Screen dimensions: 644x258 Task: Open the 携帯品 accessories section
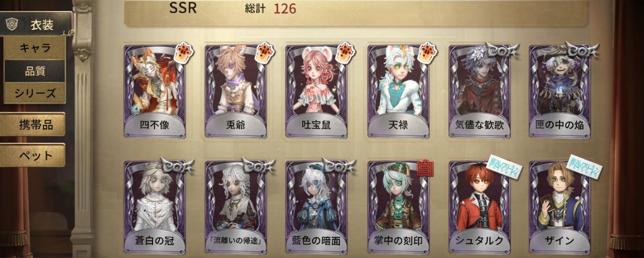(x=33, y=124)
